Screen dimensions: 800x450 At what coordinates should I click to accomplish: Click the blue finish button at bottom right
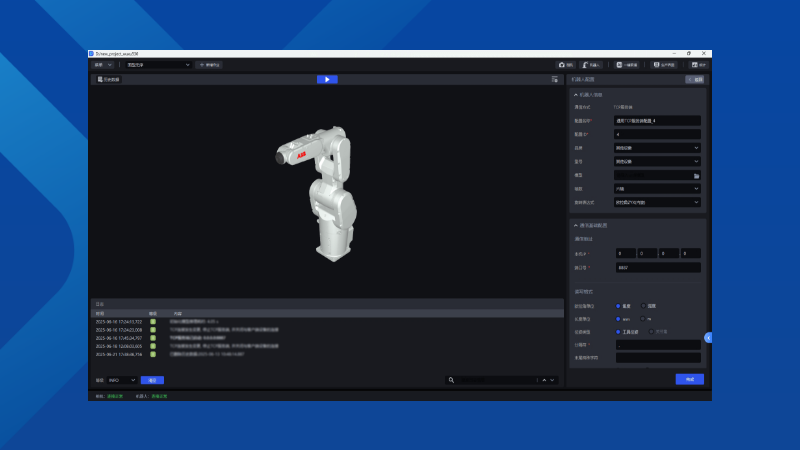tap(689, 379)
